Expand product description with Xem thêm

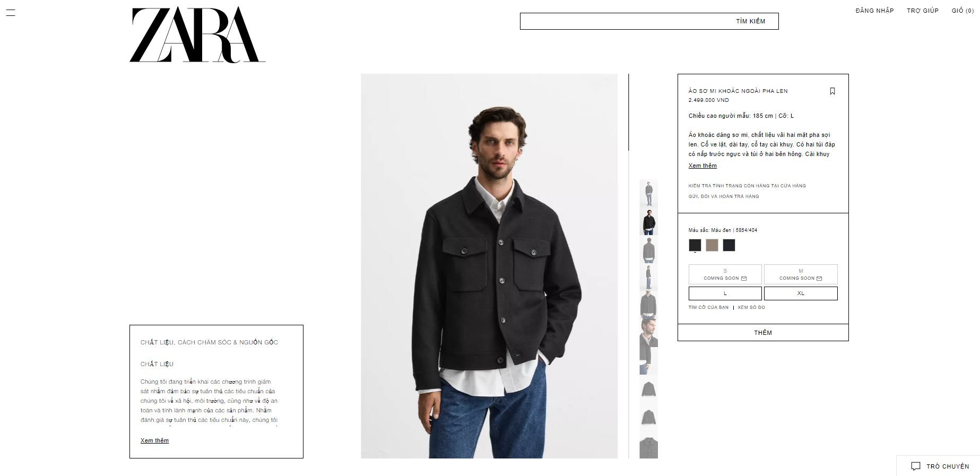pos(703,166)
